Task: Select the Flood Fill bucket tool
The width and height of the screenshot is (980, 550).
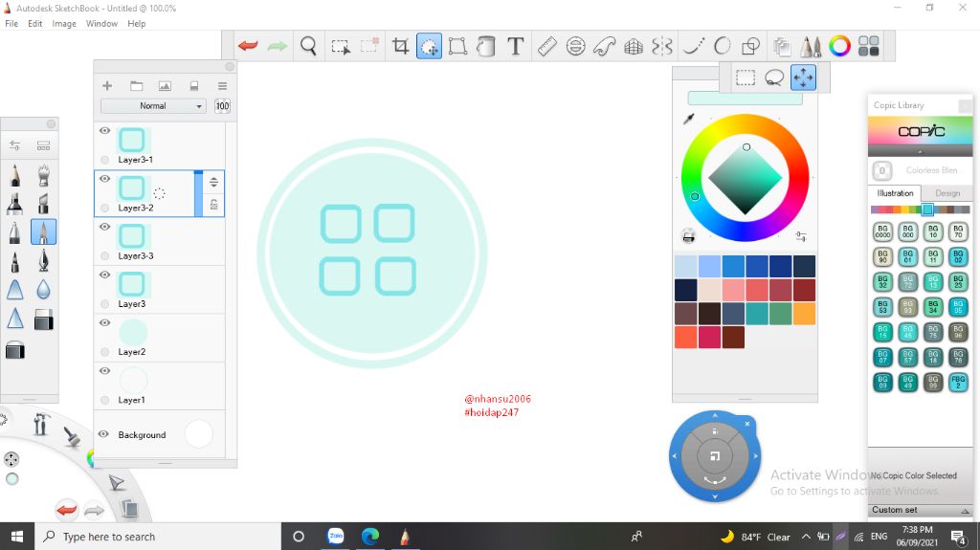Action: tap(485, 46)
